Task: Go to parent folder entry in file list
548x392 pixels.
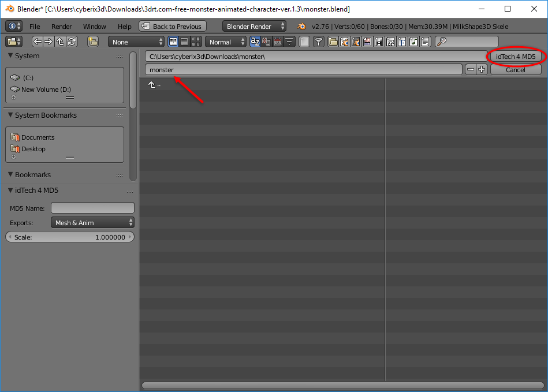Action: pos(154,85)
